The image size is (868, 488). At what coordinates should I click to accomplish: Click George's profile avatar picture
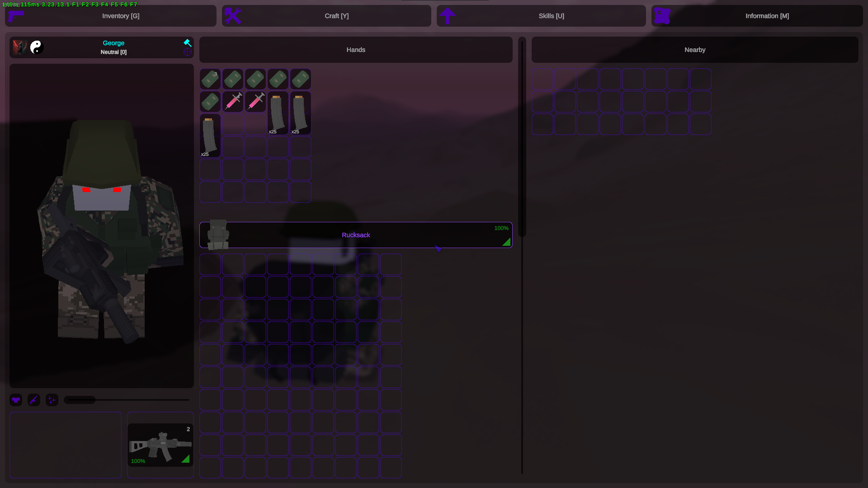(20, 47)
